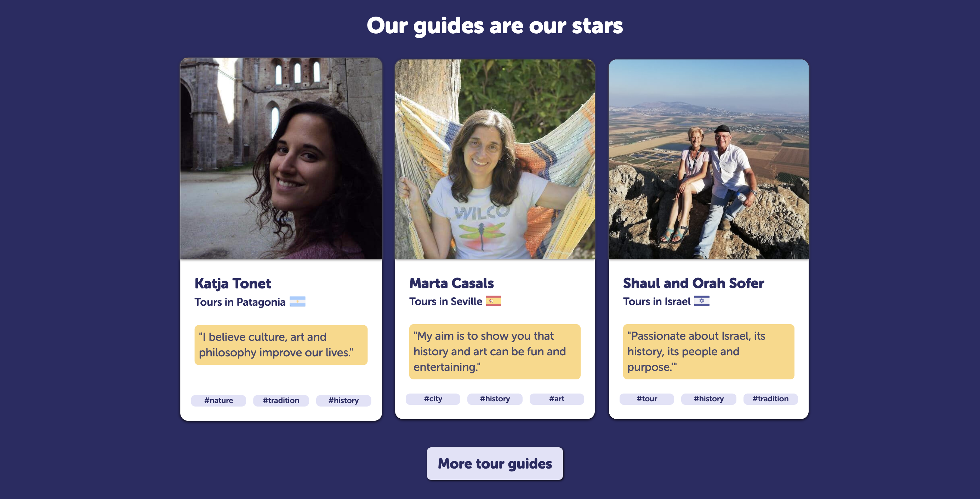The height and width of the screenshot is (499, 980).
Task: Open the Marta Casals name link
Action: point(451,283)
